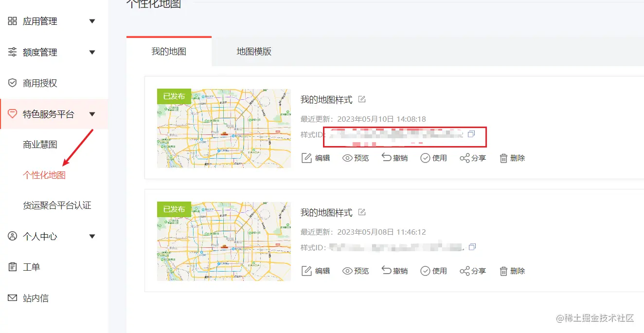Click 删除 for the 05月10日 map style
This screenshot has height=333, width=644.
click(512, 158)
